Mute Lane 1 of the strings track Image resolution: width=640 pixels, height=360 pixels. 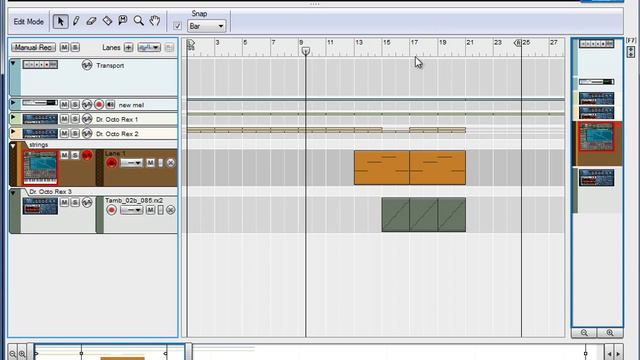coord(150,163)
